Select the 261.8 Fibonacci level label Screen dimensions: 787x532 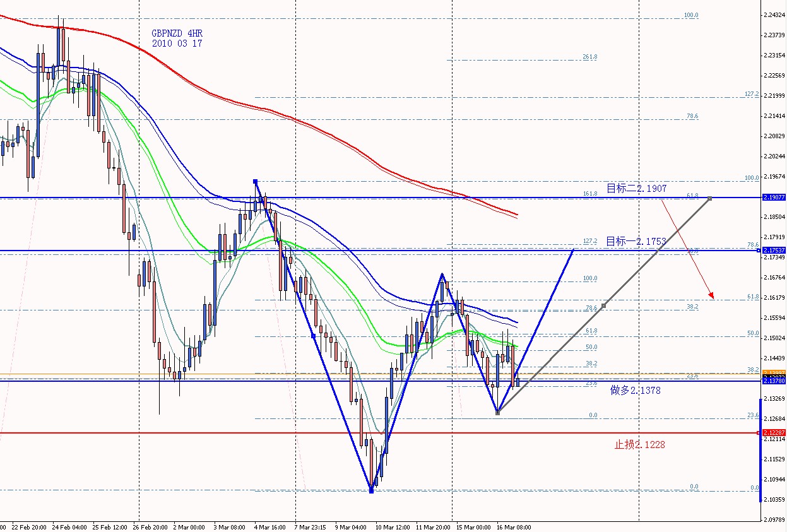point(589,57)
